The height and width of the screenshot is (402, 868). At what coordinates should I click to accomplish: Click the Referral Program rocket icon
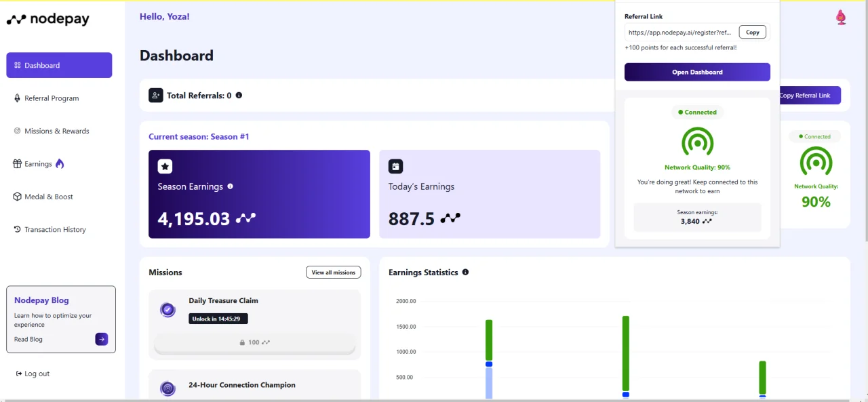point(18,98)
